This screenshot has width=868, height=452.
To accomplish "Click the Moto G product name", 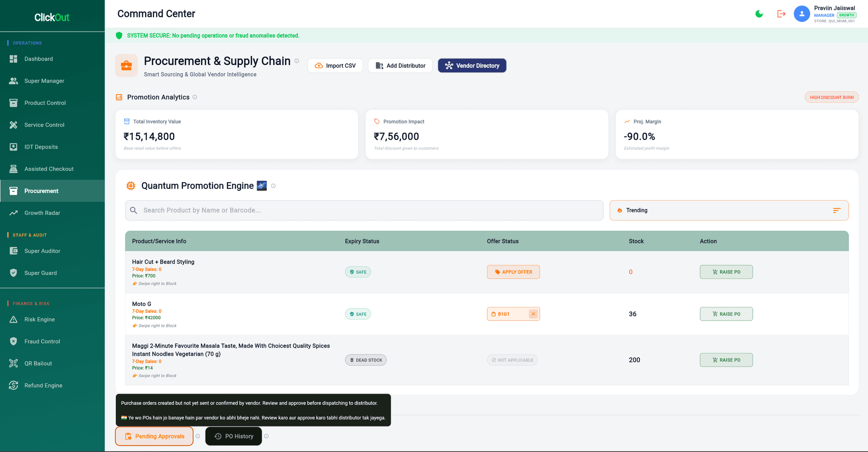I will [142, 304].
